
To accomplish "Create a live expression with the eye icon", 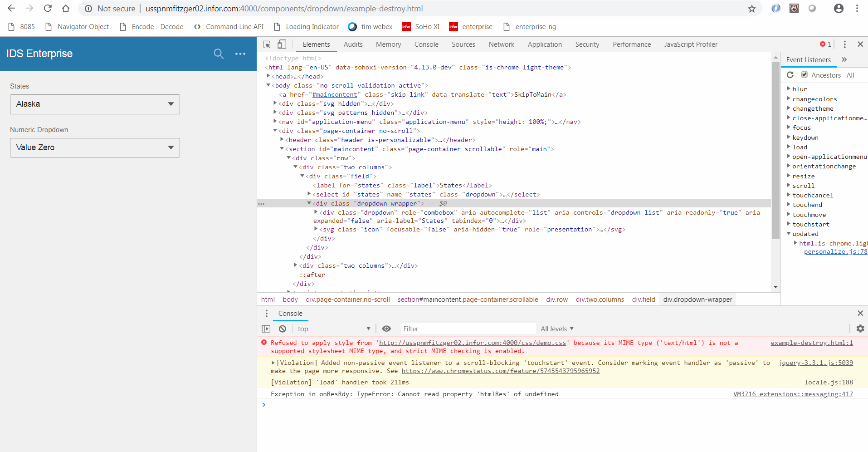I will [386, 329].
